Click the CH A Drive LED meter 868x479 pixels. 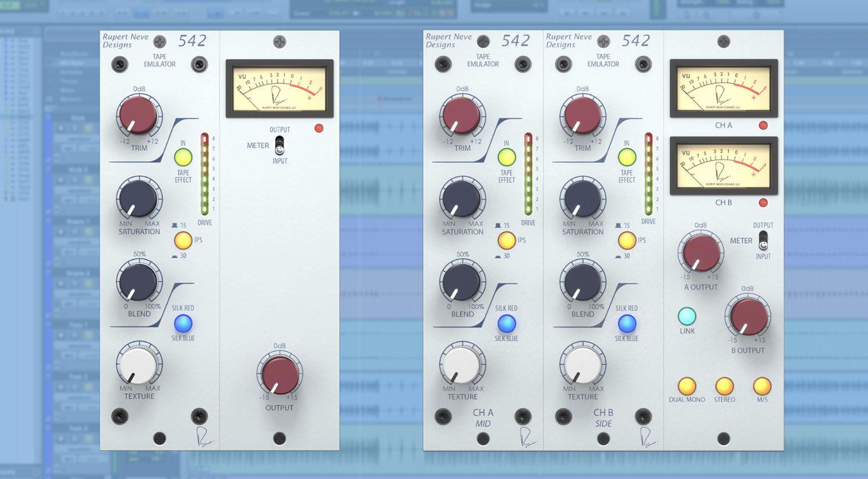point(528,174)
